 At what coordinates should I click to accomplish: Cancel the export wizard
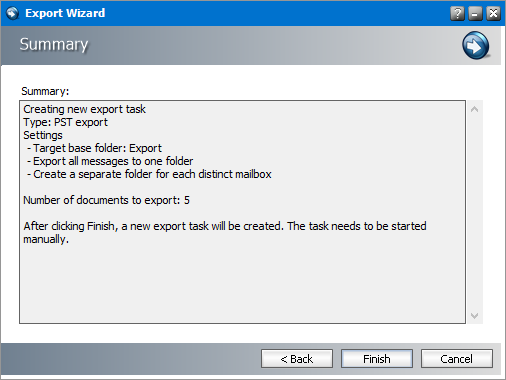coord(457,359)
